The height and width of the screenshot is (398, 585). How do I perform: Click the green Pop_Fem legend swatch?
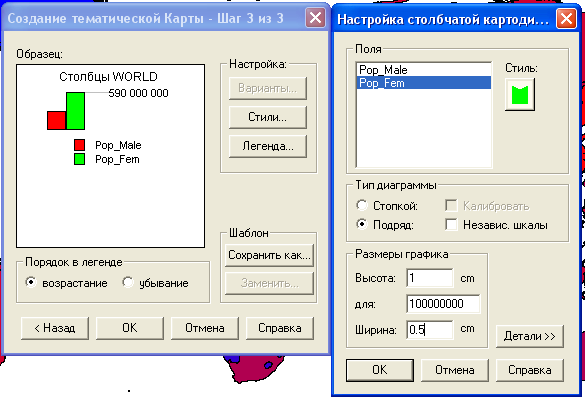(79, 159)
